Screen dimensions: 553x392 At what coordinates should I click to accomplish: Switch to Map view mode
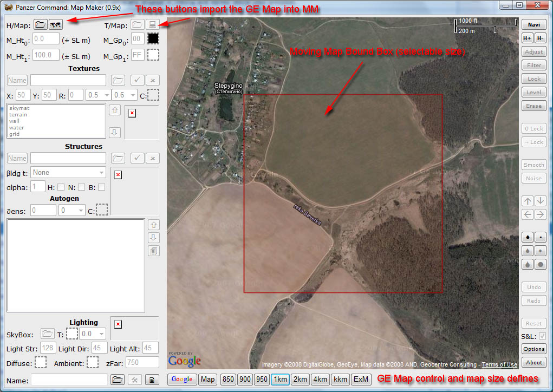(207, 379)
